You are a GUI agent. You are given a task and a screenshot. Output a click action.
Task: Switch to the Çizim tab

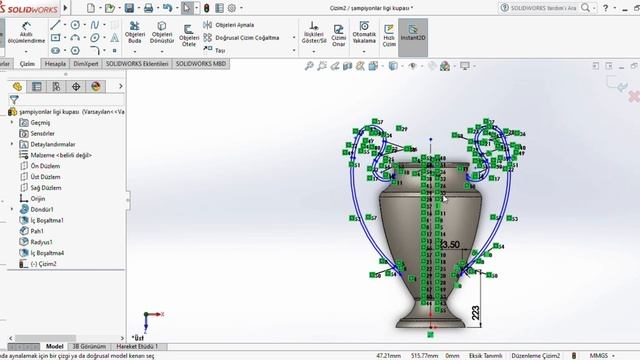pos(27,64)
